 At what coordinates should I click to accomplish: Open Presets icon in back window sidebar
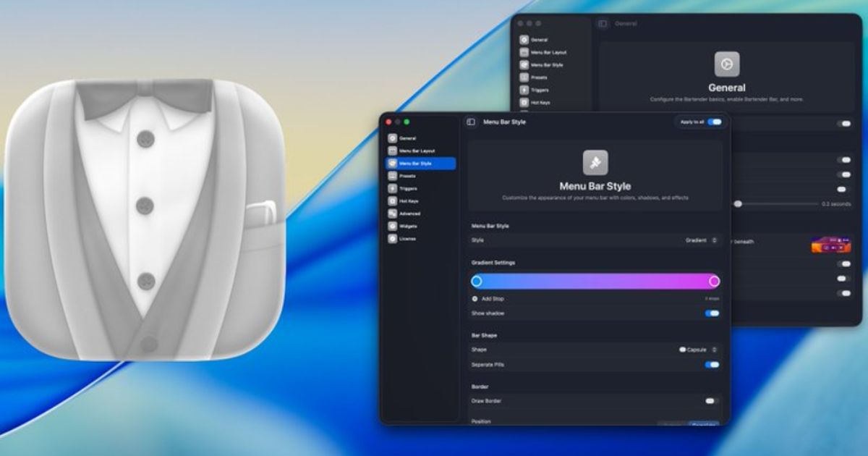[x=524, y=77]
